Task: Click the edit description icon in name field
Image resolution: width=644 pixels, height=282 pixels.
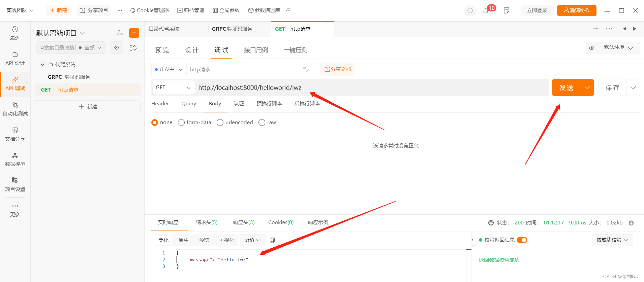Action: [306, 69]
